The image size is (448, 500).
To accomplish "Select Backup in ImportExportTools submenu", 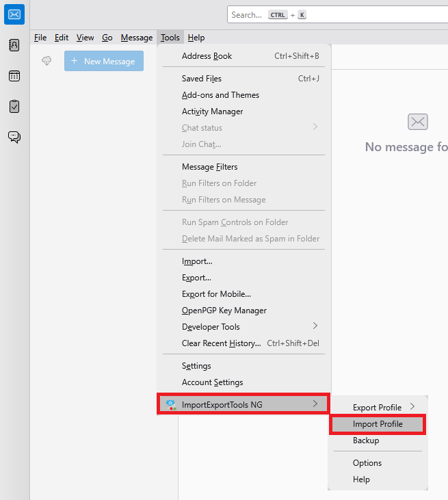I will [x=378, y=440].
